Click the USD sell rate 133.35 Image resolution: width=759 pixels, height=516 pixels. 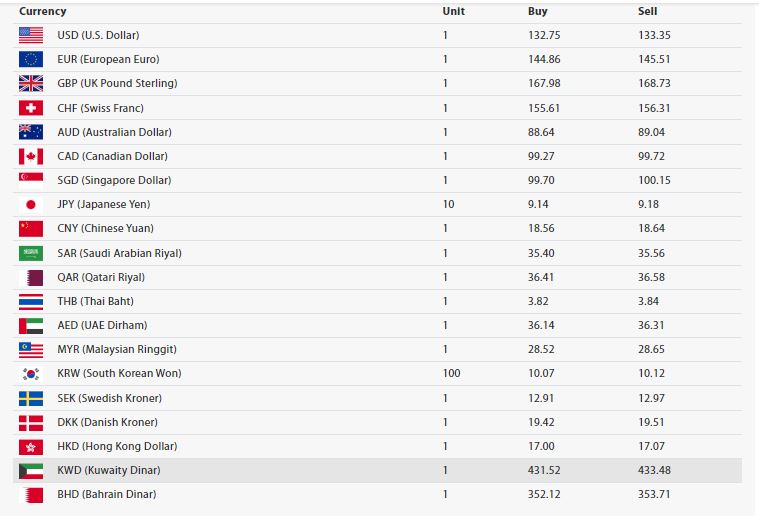(x=654, y=35)
